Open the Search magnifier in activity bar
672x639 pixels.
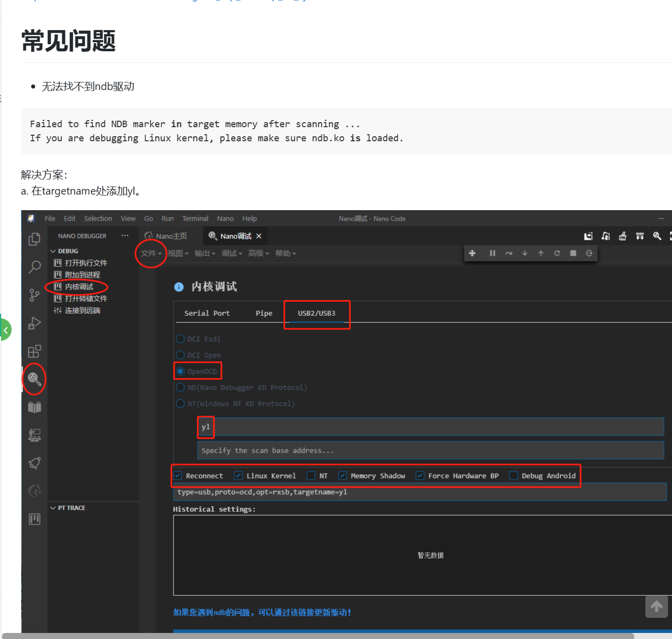coord(34,267)
